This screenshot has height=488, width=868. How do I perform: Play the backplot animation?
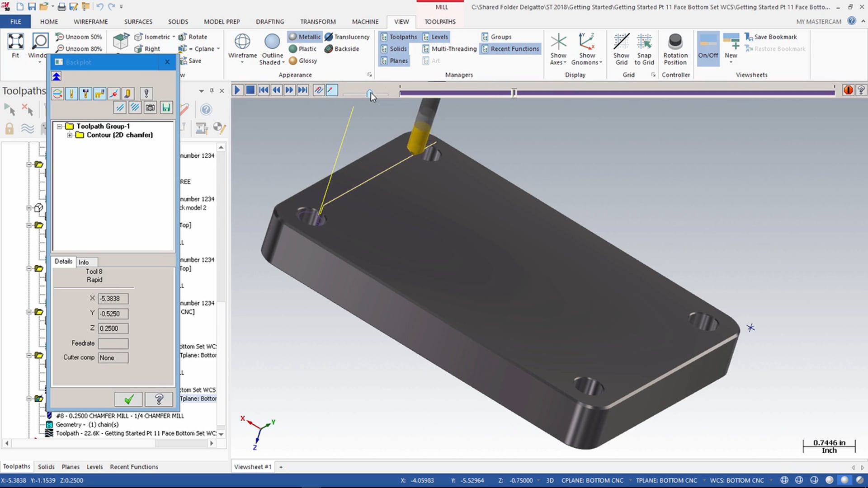pyautogui.click(x=237, y=90)
